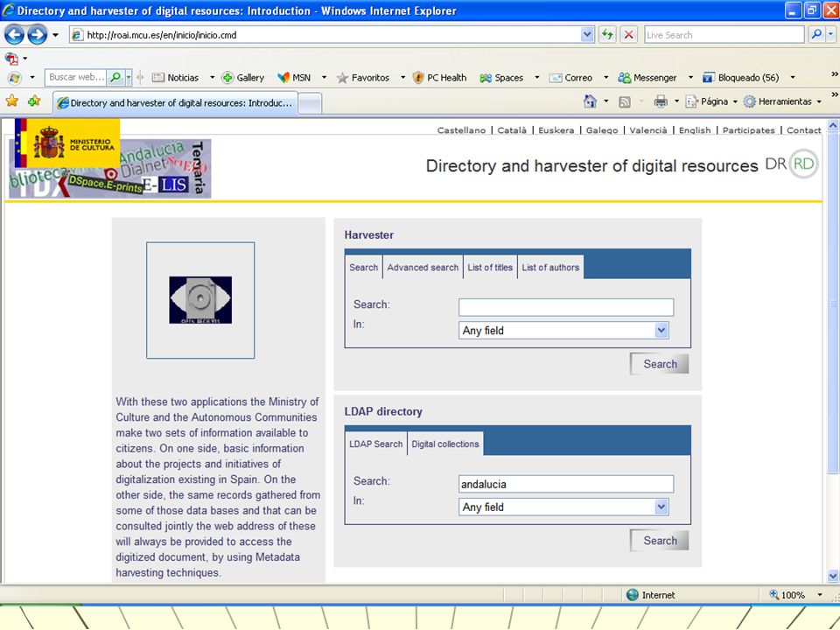This screenshot has height=630, width=840.
Task: Click the MSN butterfly button
Action: pos(294,78)
